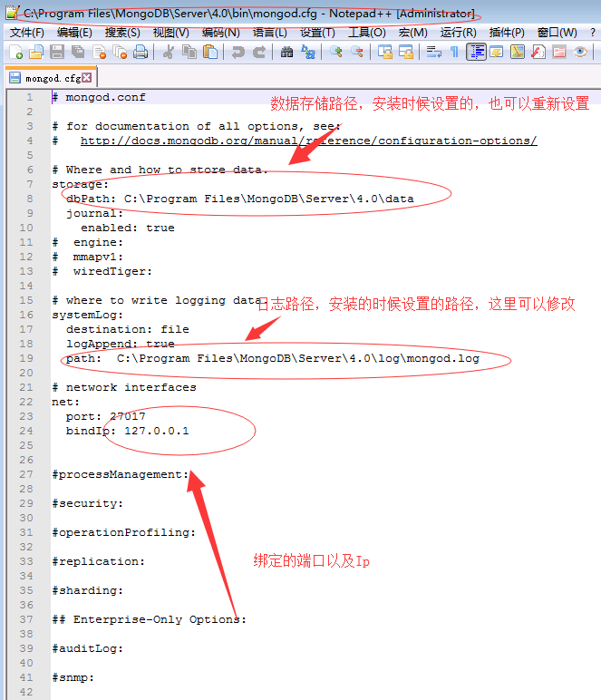Close the mongod.cfg tab with its X
The width and height of the screenshot is (601, 700).
click(x=87, y=78)
